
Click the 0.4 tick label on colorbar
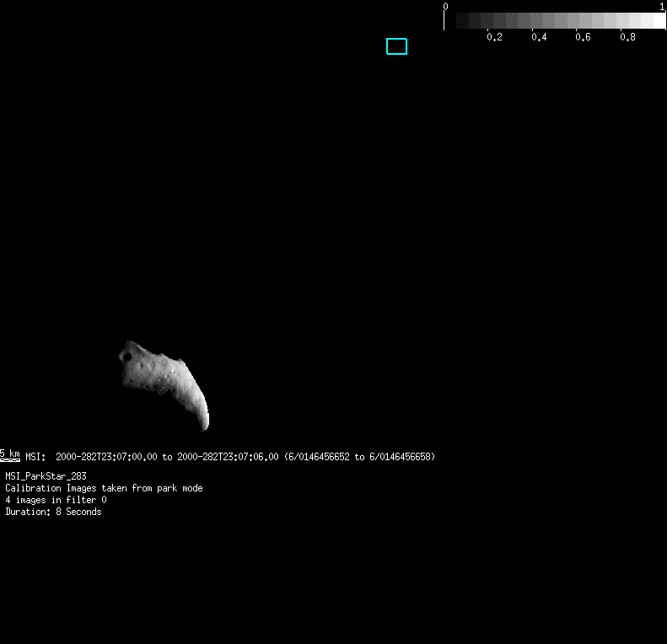coord(539,37)
